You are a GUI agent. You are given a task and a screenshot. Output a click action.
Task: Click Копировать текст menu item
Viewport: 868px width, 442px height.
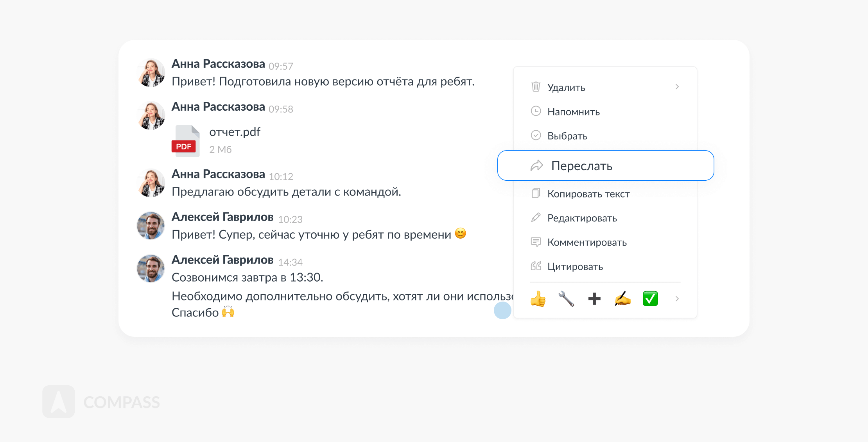point(588,194)
